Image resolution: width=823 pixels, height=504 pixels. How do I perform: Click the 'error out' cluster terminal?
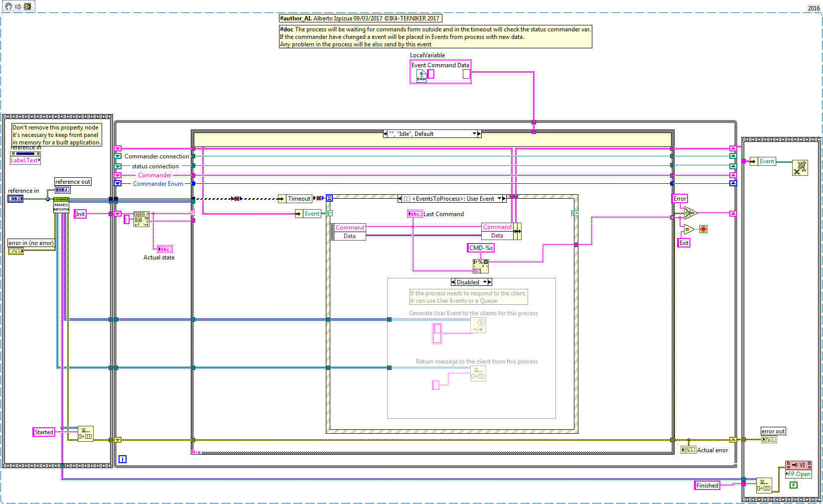tap(769, 439)
